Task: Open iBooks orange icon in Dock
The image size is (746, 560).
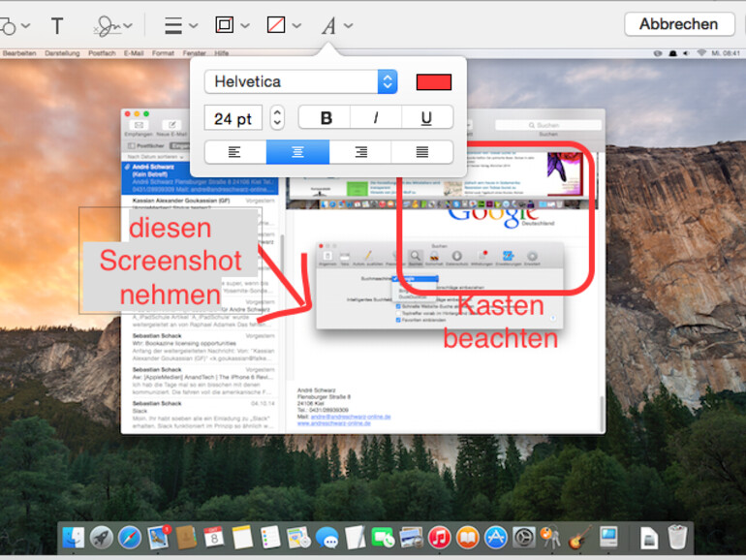Action: click(468, 538)
